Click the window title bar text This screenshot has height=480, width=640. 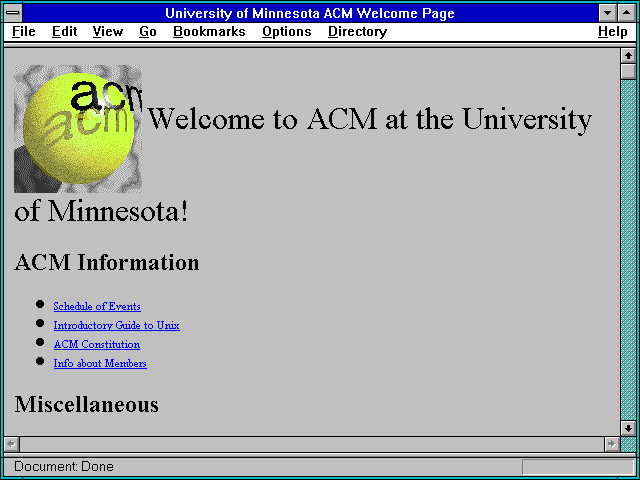[x=310, y=13]
